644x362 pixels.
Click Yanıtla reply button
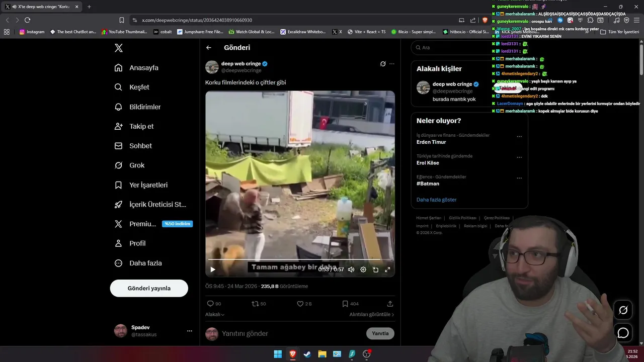(380, 333)
